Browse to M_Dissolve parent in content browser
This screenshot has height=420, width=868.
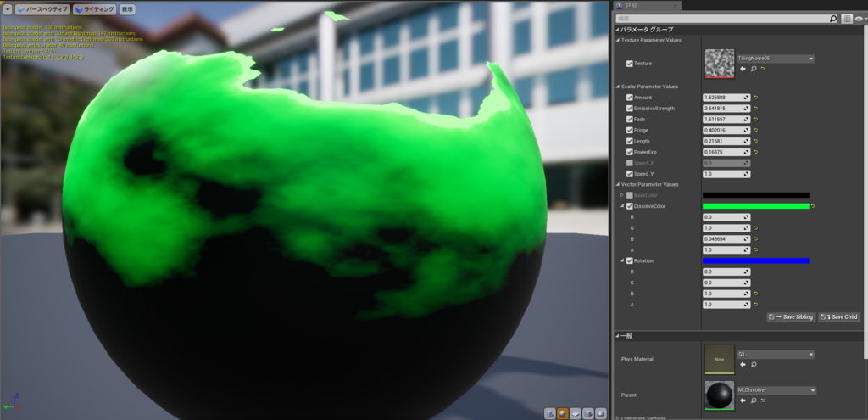click(754, 400)
